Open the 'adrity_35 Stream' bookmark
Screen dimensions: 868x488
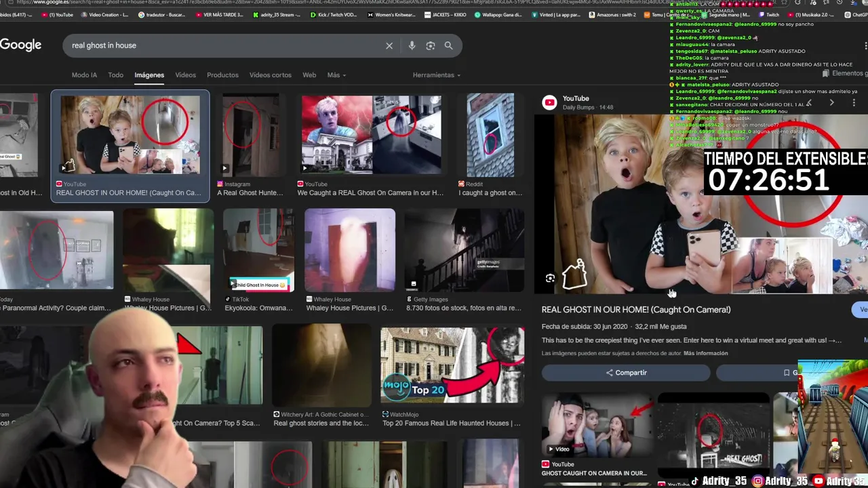[275, 14]
